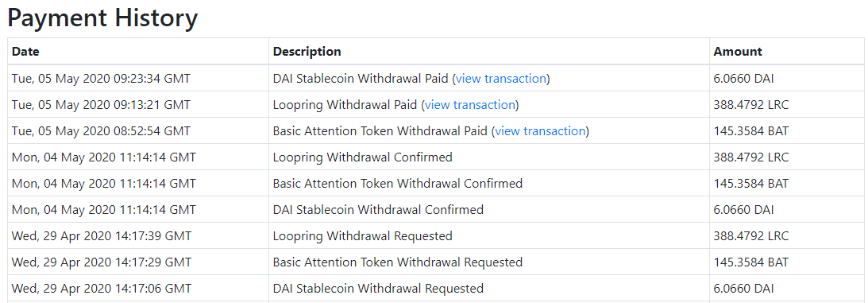Viewport: 868px width, 303px height.
Task: Open DAI Stablecoin withdrawal view transaction link
Action: point(502,79)
